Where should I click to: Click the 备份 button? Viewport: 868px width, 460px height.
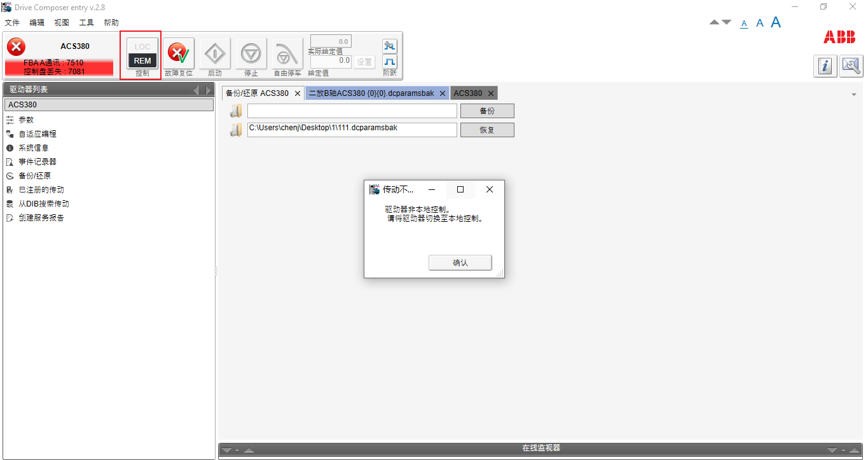tap(487, 111)
